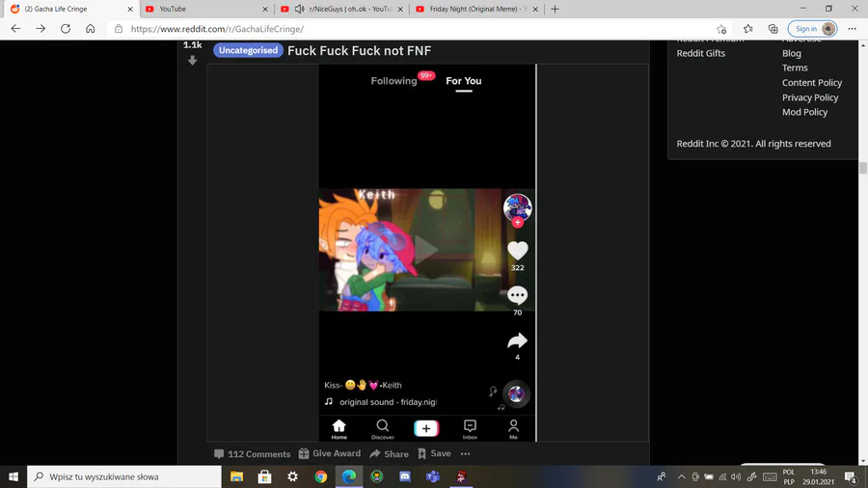Play the video via center play button
The height and width of the screenshot is (488, 868).
[426, 250]
